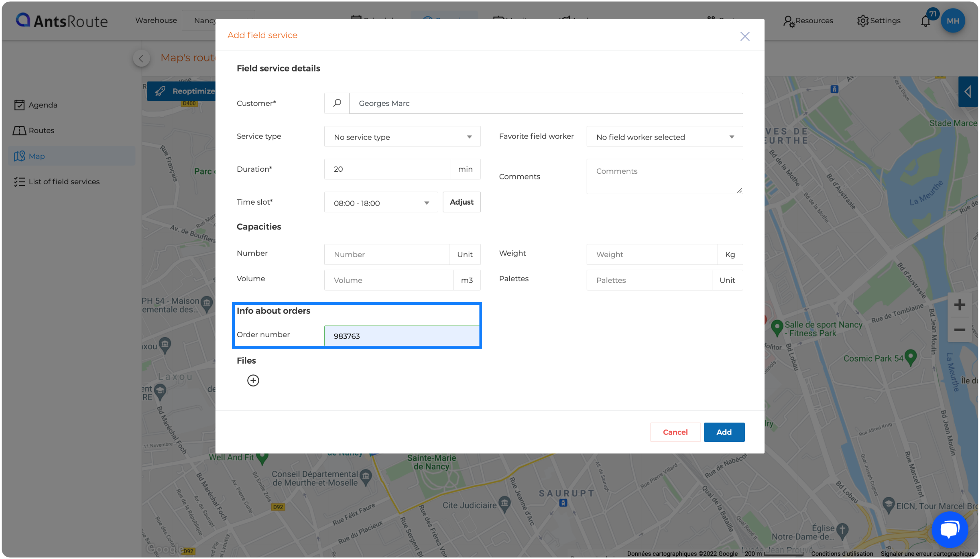
Task: Click the Weight capacity field
Action: click(x=652, y=254)
